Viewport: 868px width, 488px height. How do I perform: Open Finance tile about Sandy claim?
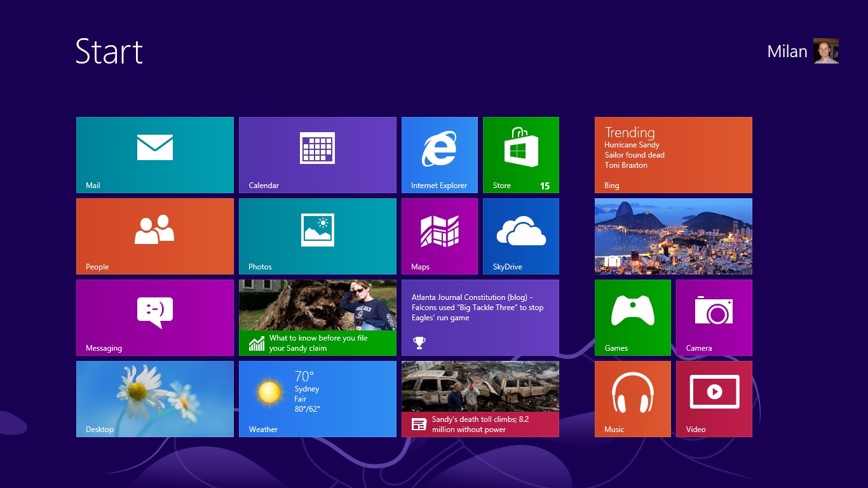318,318
